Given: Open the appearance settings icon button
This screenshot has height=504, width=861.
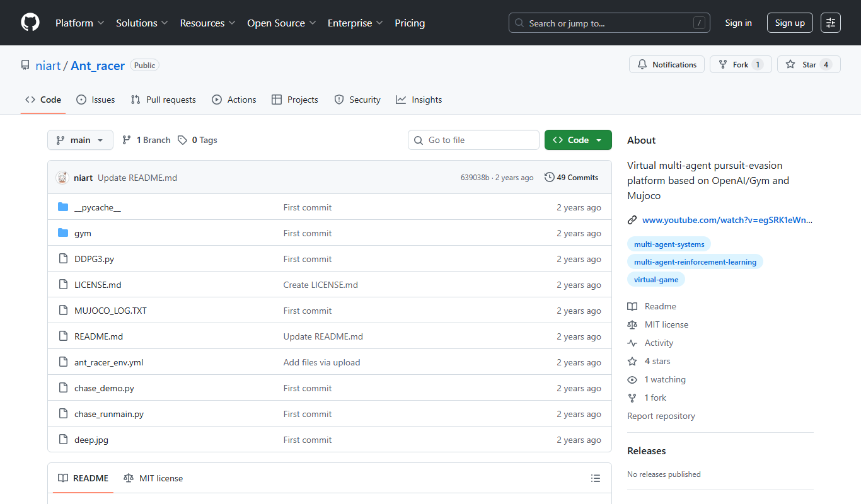Looking at the screenshot, I should pos(831,23).
